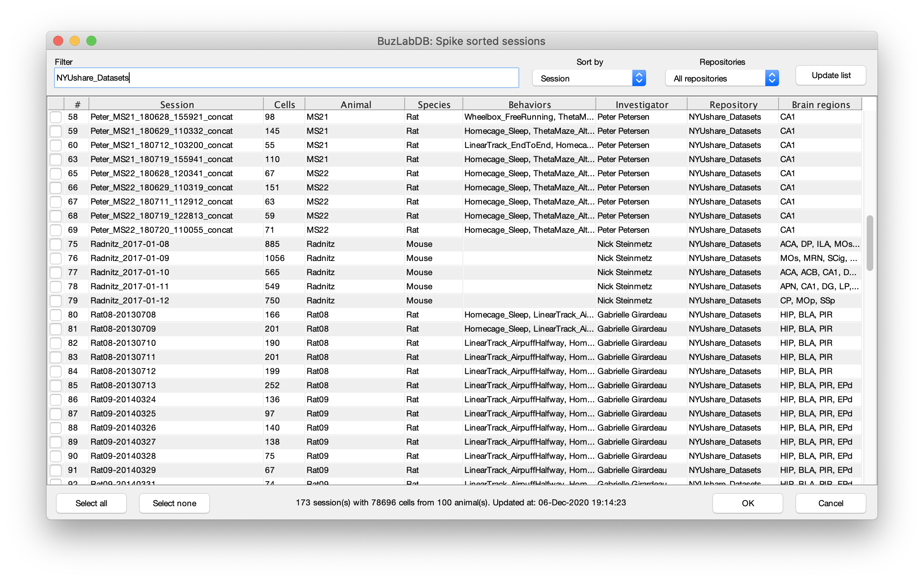Select the Rat08-20130708 row checkbox

[x=56, y=315]
